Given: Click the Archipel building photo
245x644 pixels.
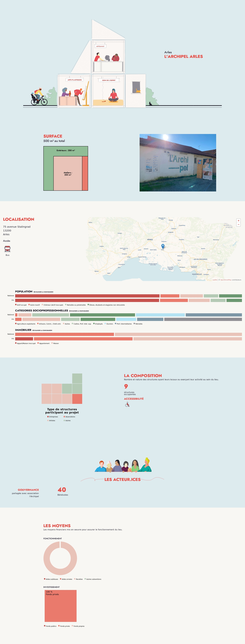Looking at the screenshot, I should pos(178,162).
